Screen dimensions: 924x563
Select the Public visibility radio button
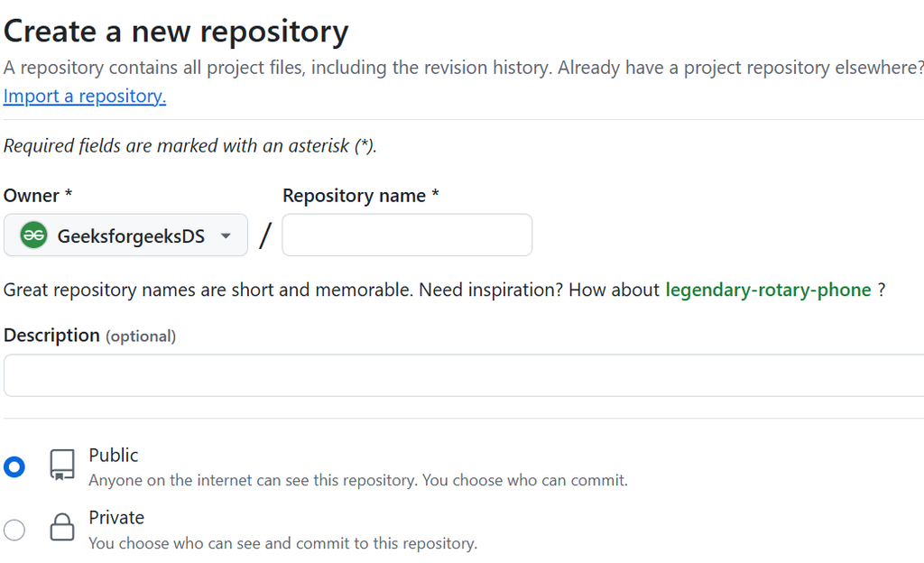[x=14, y=466]
